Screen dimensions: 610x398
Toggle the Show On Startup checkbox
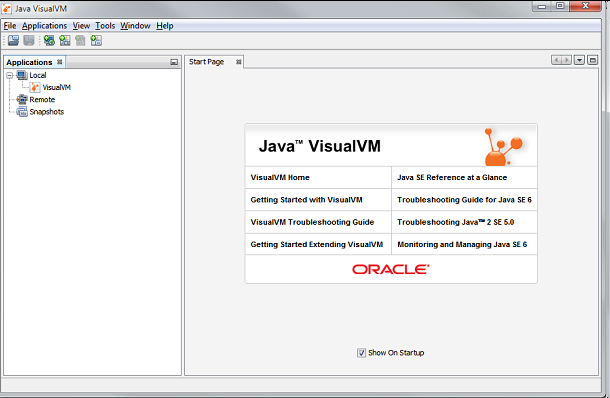(361, 353)
